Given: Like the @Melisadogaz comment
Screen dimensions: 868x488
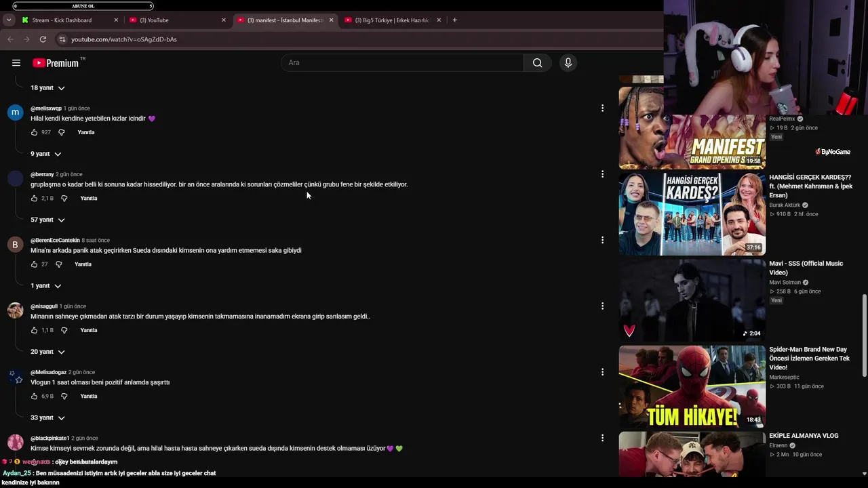Looking at the screenshot, I should tap(34, 396).
